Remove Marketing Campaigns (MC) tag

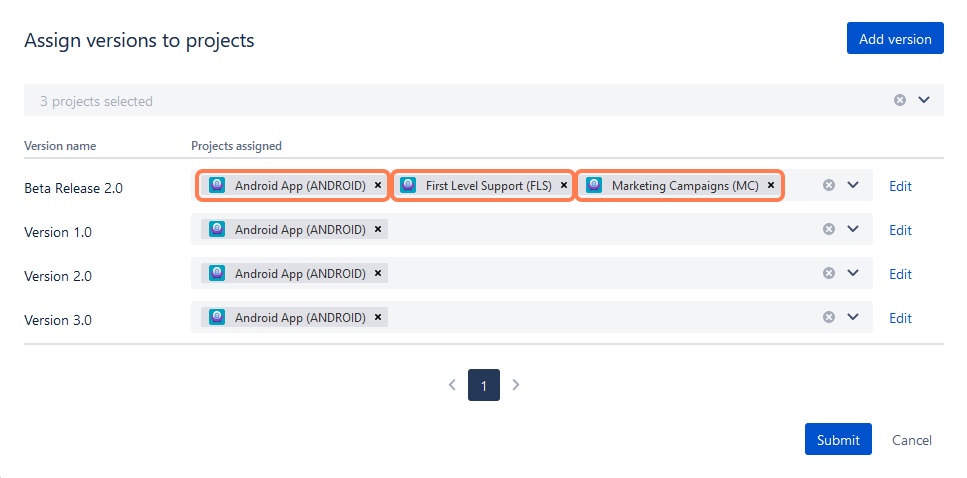(x=771, y=185)
